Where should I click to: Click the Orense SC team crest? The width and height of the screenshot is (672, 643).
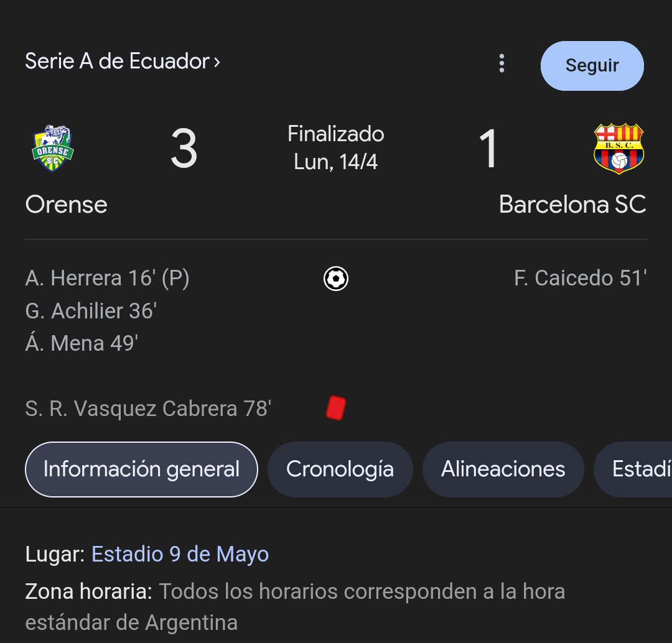(53, 148)
